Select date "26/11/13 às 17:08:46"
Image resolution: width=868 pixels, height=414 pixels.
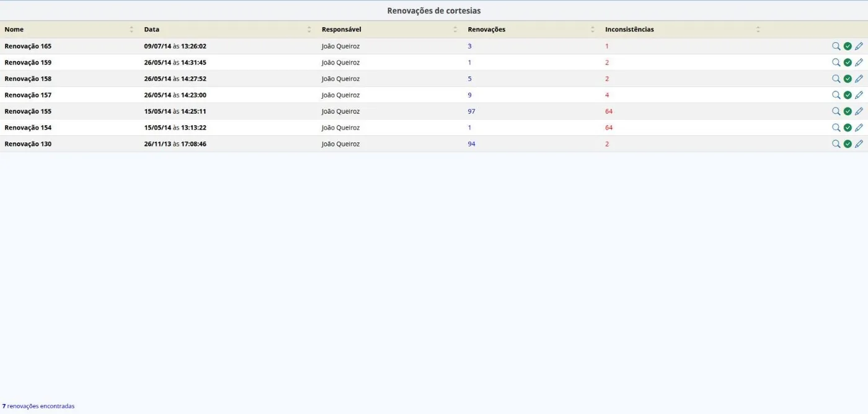tap(175, 144)
